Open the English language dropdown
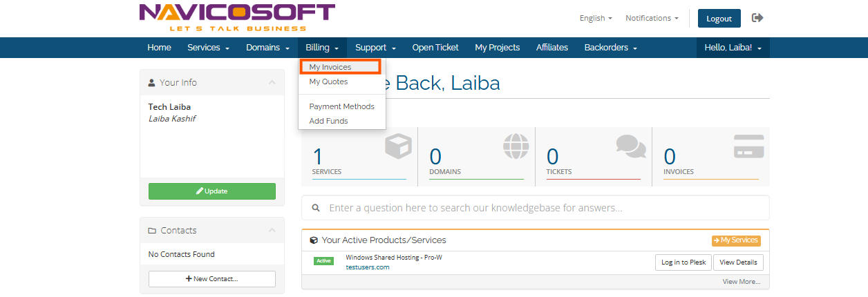The image size is (868, 297). click(596, 18)
